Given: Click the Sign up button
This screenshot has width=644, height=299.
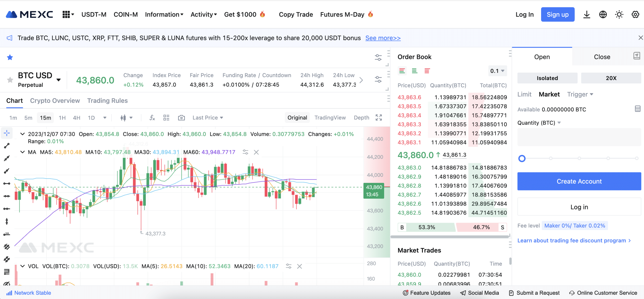Looking at the screenshot, I should [558, 15].
